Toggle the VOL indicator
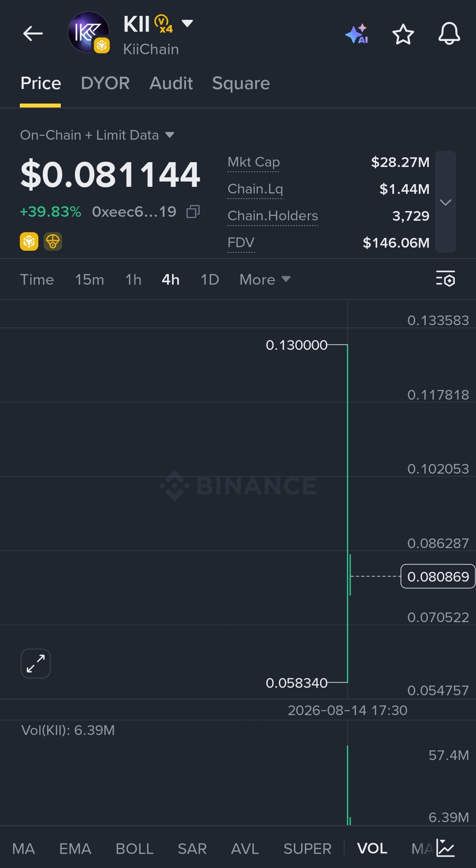Image resolution: width=476 pixels, height=868 pixels. [372, 849]
